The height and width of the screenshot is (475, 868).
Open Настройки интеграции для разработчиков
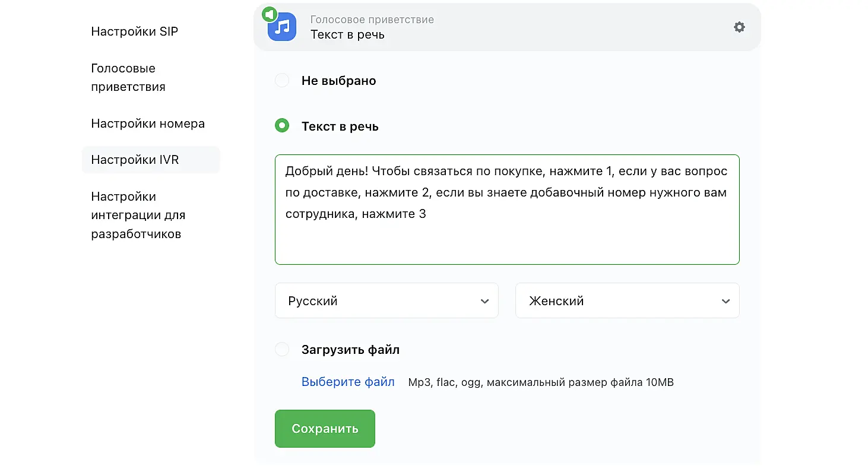tap(138, 215)
